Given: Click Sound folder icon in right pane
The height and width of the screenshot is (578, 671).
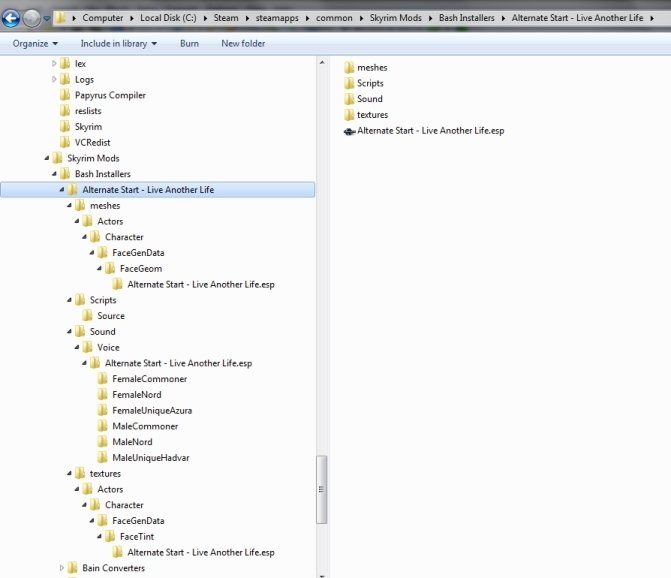Looking at the screenshot, I should coord(349,99).
